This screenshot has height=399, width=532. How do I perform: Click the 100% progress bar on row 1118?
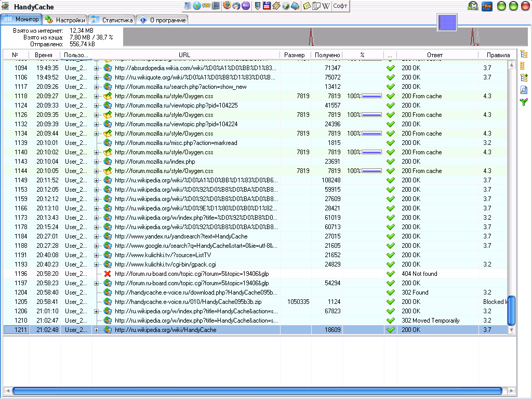(371, 96)
